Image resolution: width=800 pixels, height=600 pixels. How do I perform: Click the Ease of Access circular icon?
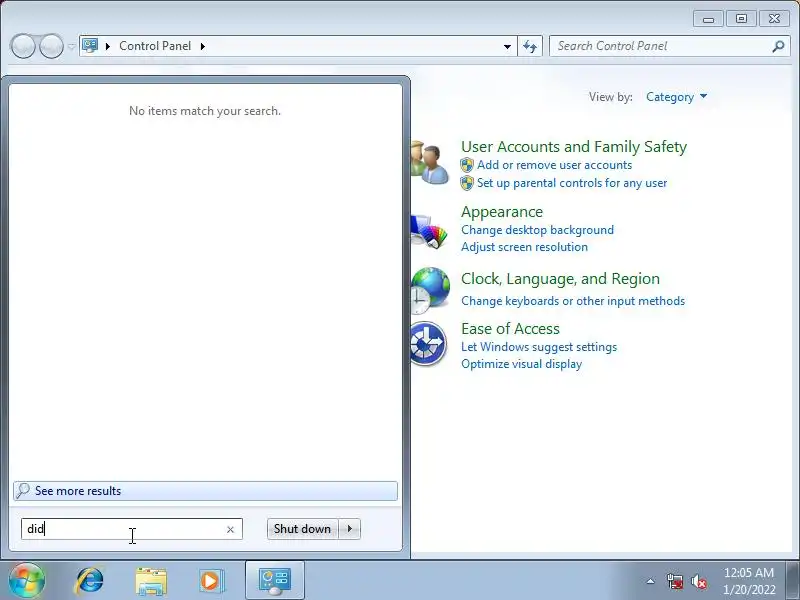[x=429, y=343]
